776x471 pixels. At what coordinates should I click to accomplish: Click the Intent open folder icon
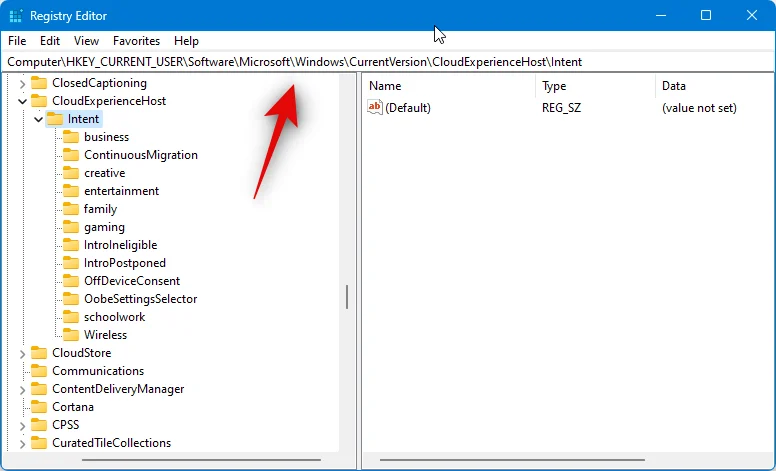55,119
